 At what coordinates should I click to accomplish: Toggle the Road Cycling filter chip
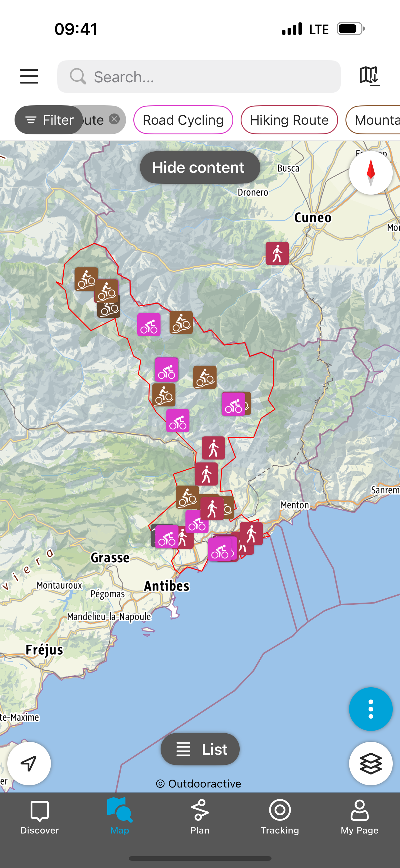(x=183, y=120)
